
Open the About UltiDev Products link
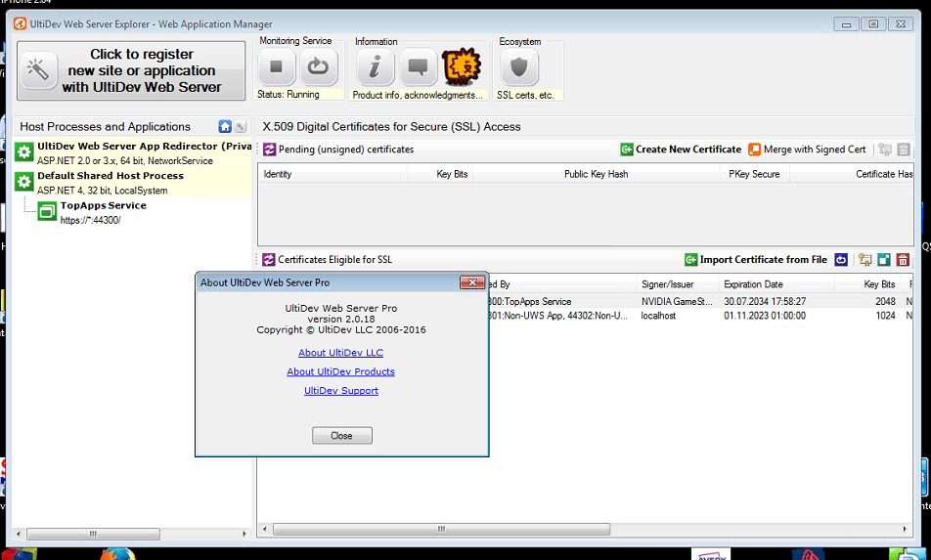tap(340, 371)
